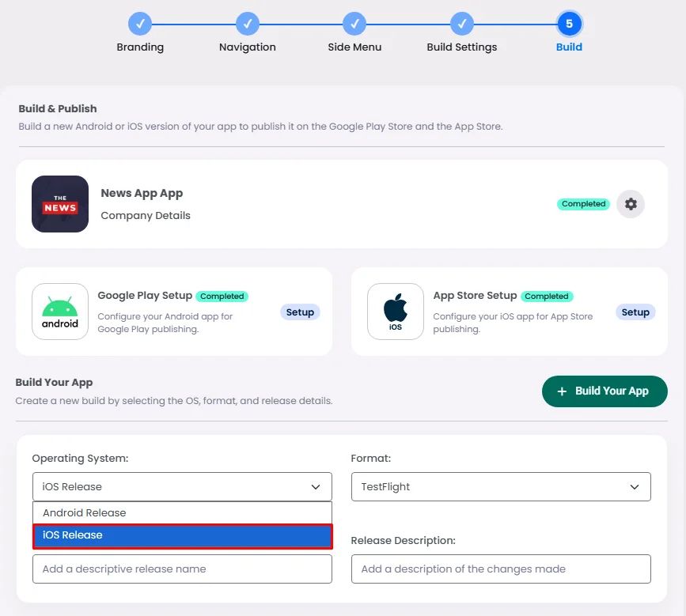Click the Side Menu step checkmark circle
Screen dimensions: 686x616
pyautogui.click(x=354, y=24)
